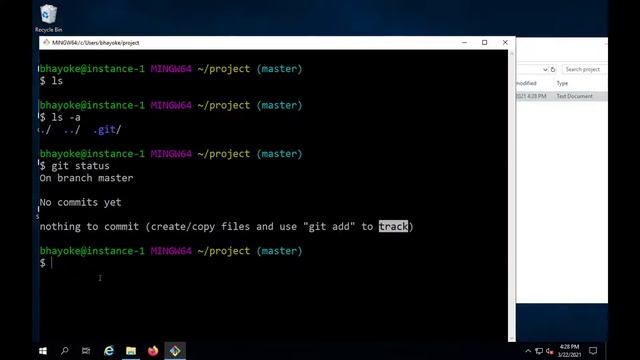Click "On branch master" line
The height and width of the screenshot is (360, 640).
coord(87,178)
